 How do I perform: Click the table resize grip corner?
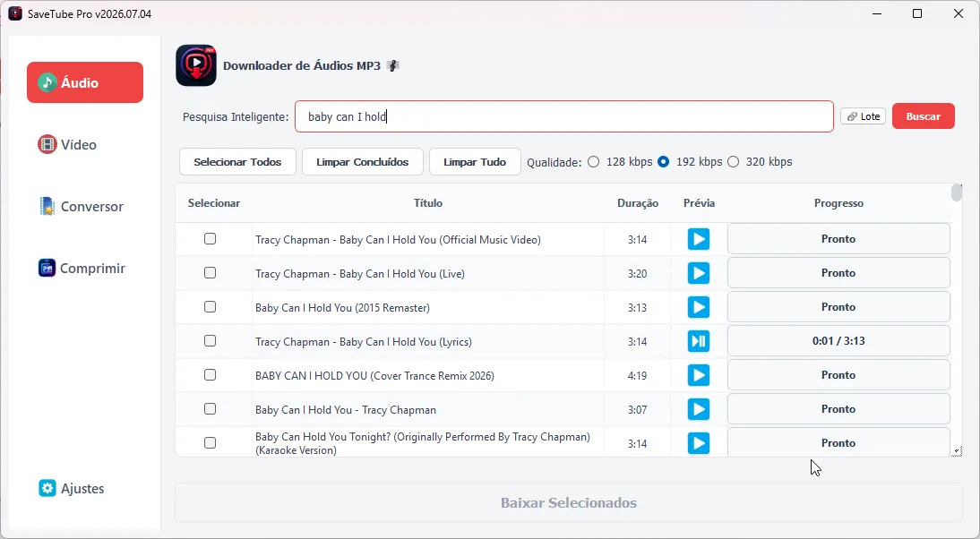tap(957, 451)
